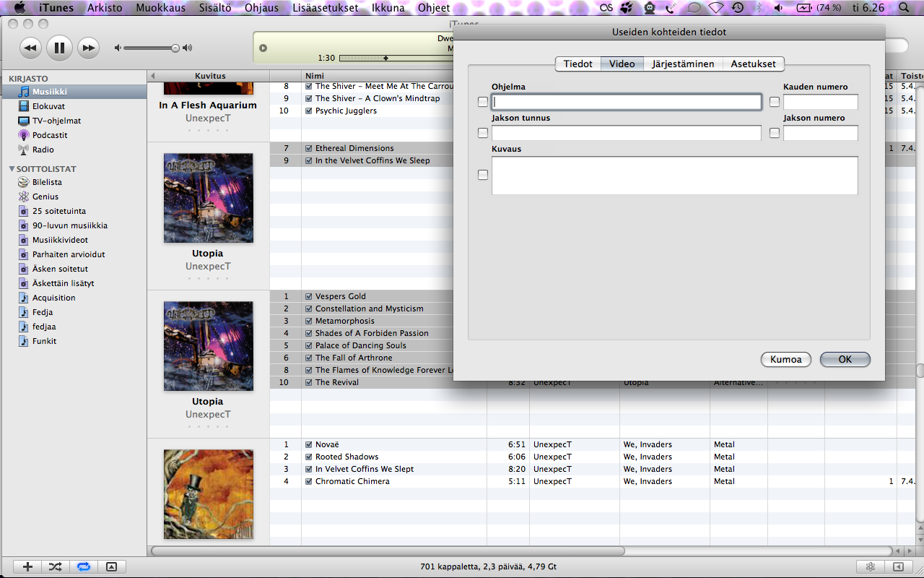
Task: Go to previous track with rewind button
Action: [x=30, y=48]
